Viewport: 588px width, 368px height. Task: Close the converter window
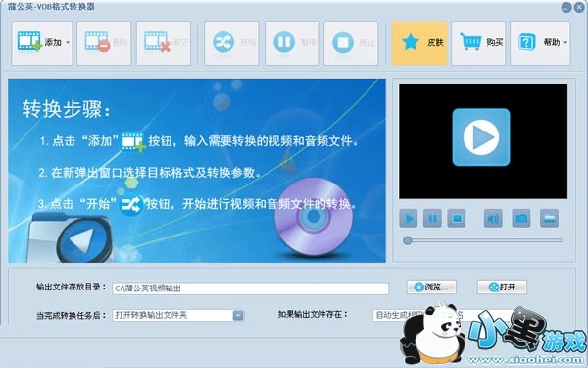click(x=579, y=7)
